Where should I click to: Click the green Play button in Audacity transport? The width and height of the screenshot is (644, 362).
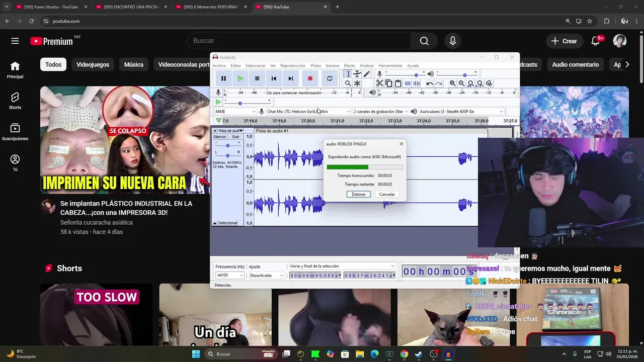[240, 78]
